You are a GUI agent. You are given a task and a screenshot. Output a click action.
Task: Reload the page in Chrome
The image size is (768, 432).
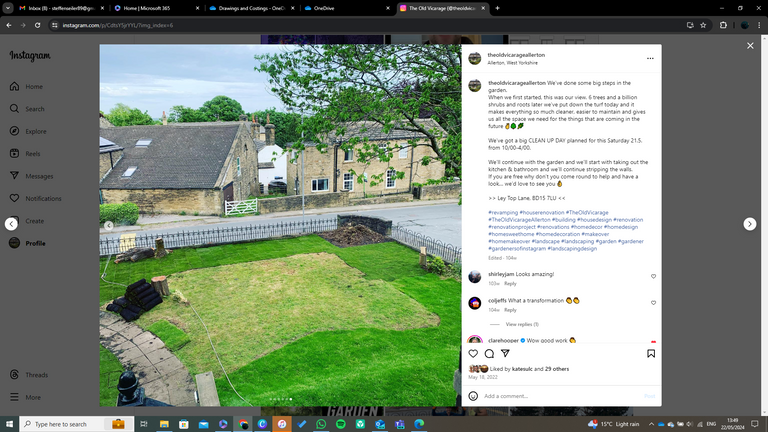(37, 25)
